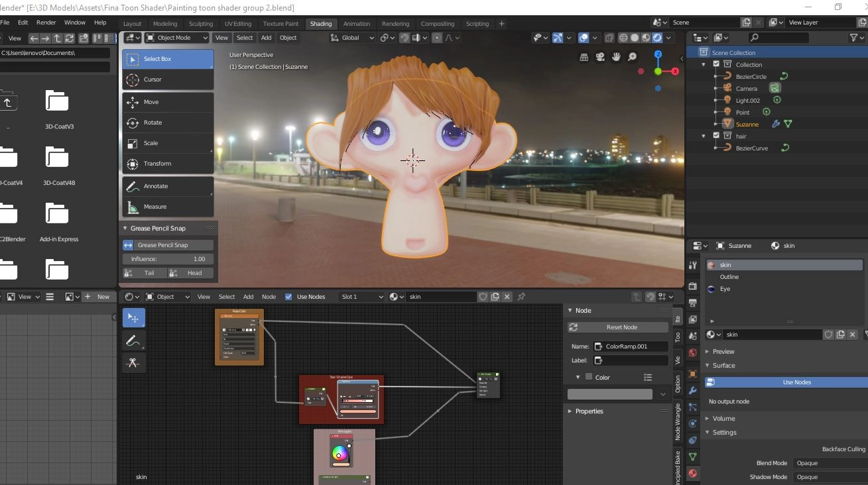Switch to the Sculpting workspace tab
The image size is (868, 485).
[201, 24]
